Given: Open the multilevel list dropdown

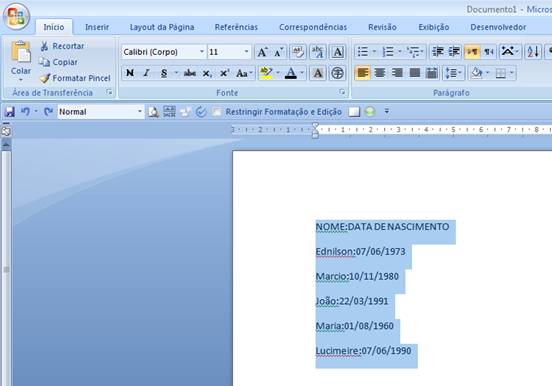Looking at the screenshot, I should pyautogui.click(x=422, y=52).
